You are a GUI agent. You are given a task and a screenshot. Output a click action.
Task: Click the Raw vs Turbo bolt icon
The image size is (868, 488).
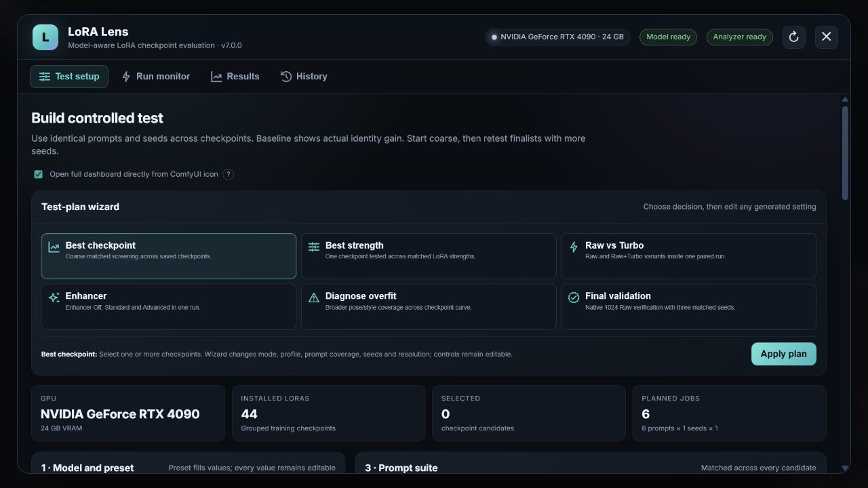[574, 247]
